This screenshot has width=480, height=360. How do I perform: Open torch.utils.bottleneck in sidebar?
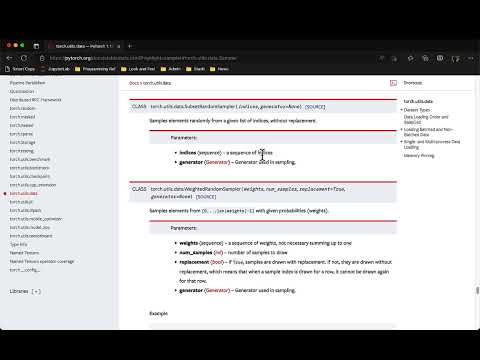tap(30, 168)
